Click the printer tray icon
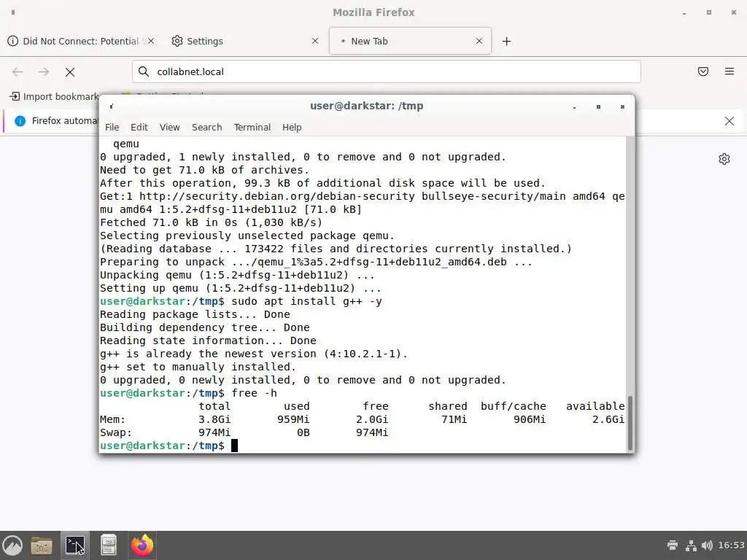Viewport: 747px width, 560px height. click(x=673, y=545)
